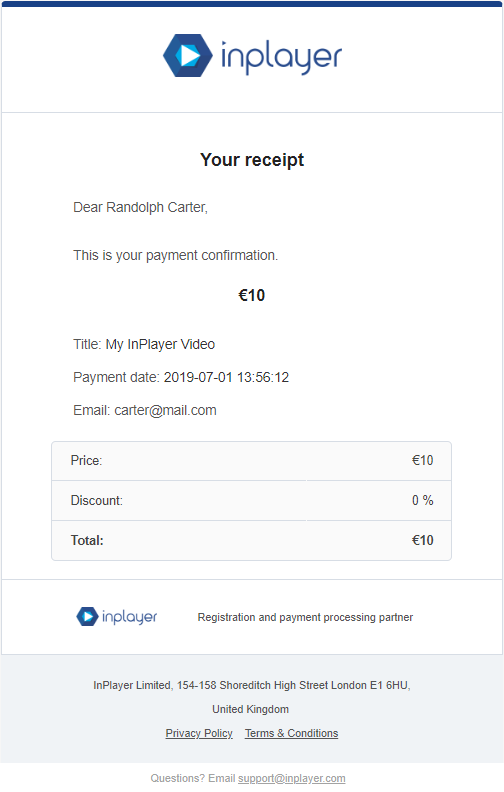Click the 0 % discount value

pos(422,501)
